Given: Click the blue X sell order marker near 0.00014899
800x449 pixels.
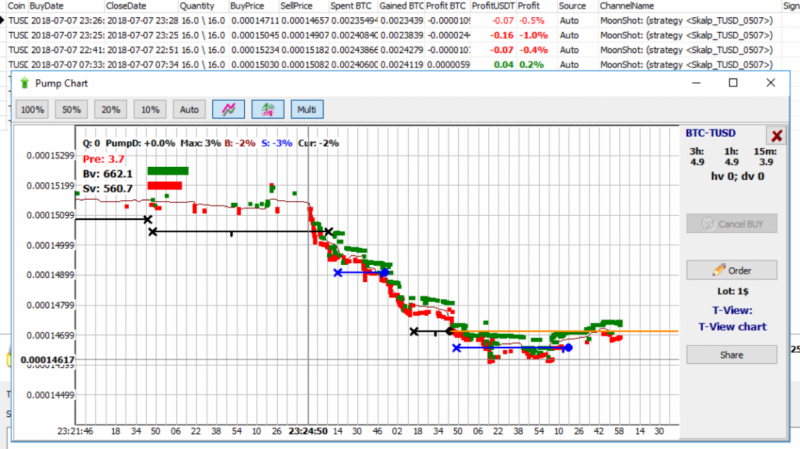Looking at the screenshot, I should [x=338, y=273].
